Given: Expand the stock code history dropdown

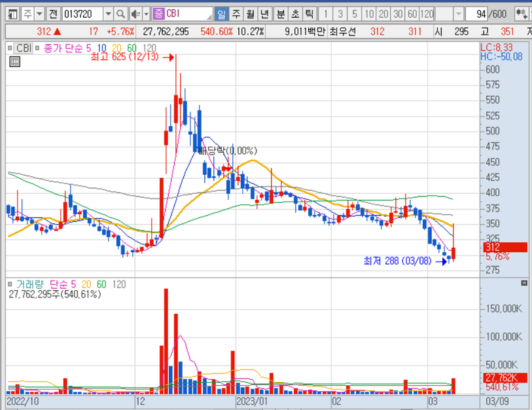Looking at the screenshot, I should [x=108, y=14].
